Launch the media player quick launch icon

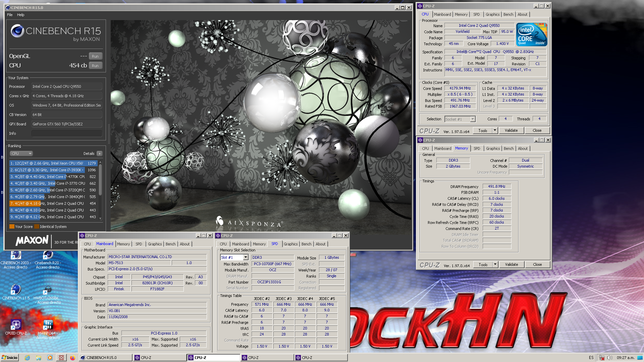pos(50,358)
